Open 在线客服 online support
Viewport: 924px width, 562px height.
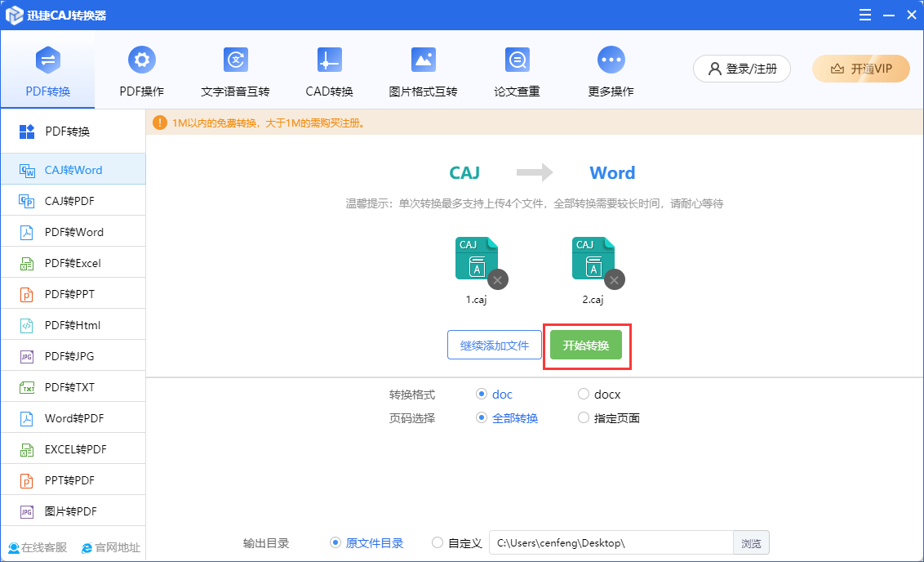38,548
